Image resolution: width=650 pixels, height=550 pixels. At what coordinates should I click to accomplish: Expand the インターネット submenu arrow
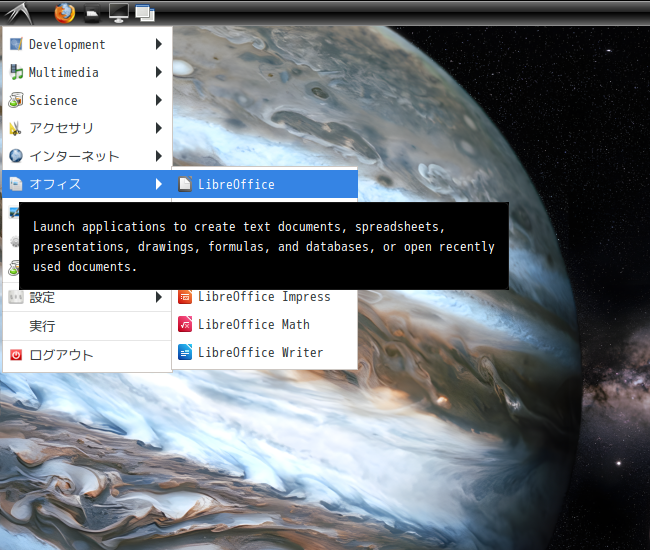tap(159, 156)
